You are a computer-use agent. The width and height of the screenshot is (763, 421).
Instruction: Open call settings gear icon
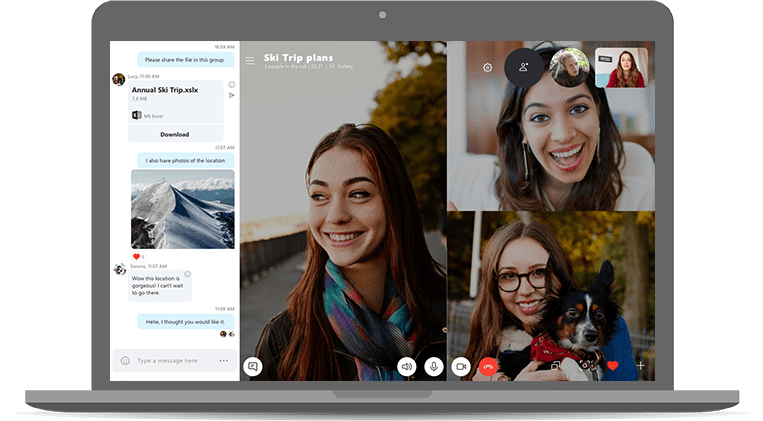tap(488, 68)
